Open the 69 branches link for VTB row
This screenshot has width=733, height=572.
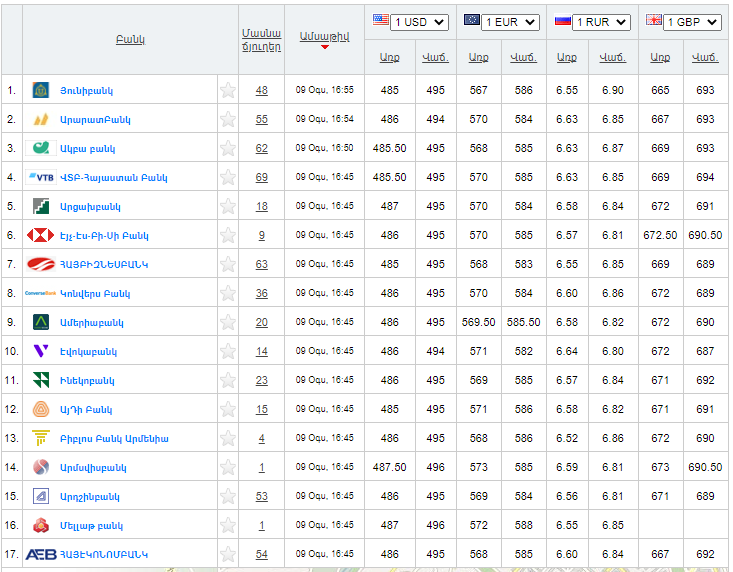coord(261,177)
